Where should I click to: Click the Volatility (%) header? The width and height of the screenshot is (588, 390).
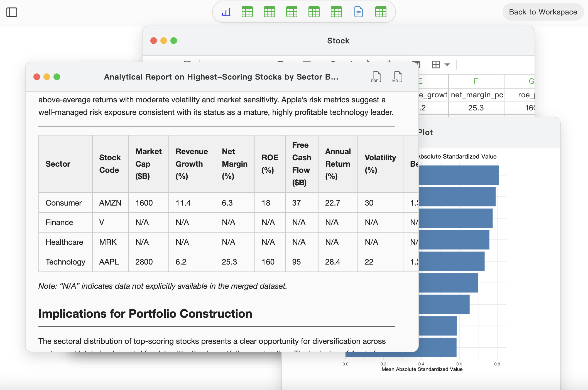tap(380, 164)
